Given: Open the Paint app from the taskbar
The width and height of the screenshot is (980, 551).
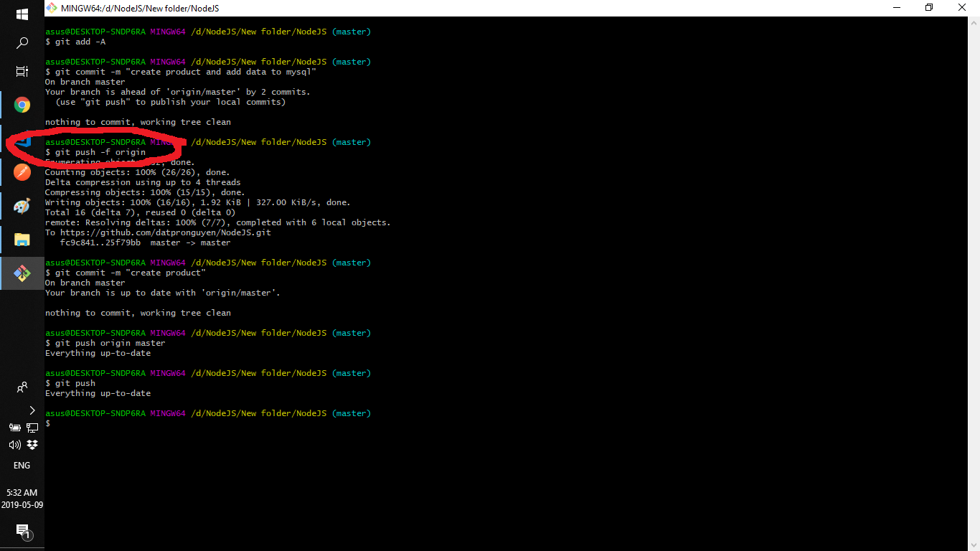Looking at the screenshot, I should coord(22,207).
